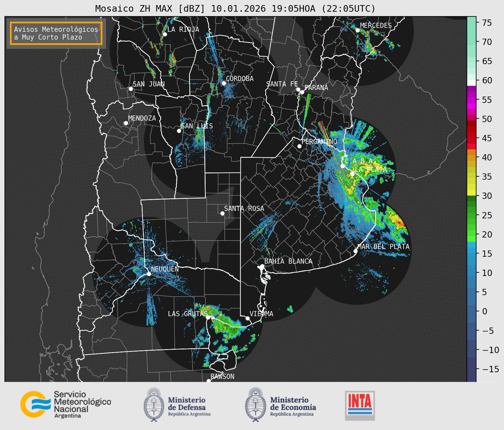504x430 pixels.
Task: Click the SANTA FE city marker dot
Action: point(298,89)
